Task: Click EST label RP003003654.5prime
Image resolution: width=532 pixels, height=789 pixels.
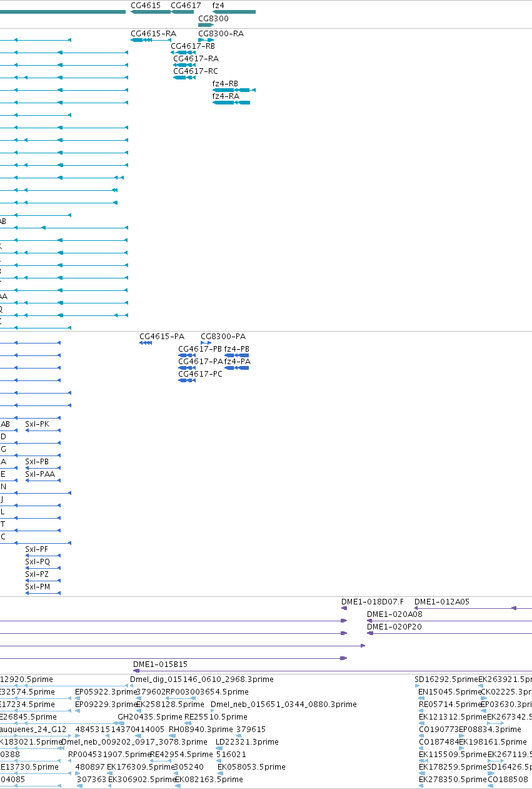Action: (208, 692)
